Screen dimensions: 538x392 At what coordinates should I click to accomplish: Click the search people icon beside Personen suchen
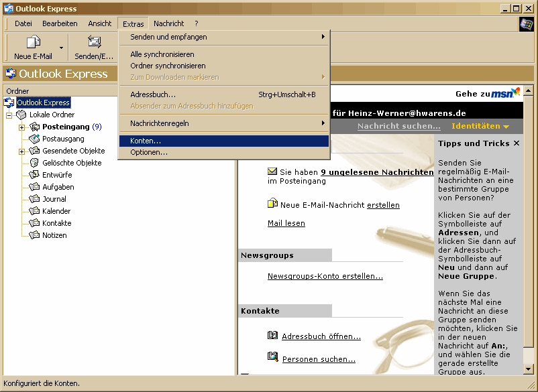pyautogui.click(x=273, y=357)
